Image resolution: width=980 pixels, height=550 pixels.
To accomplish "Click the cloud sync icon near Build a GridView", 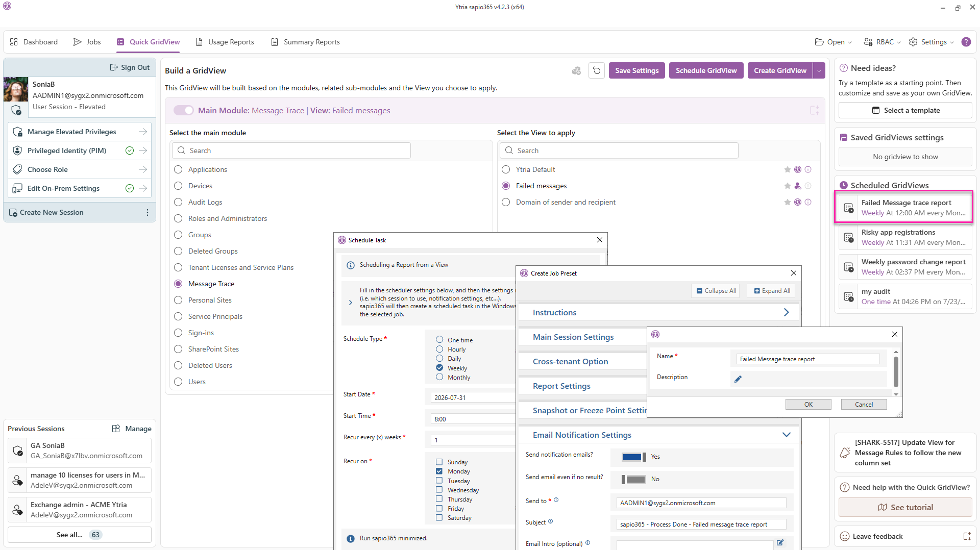I will coord(576,71).
